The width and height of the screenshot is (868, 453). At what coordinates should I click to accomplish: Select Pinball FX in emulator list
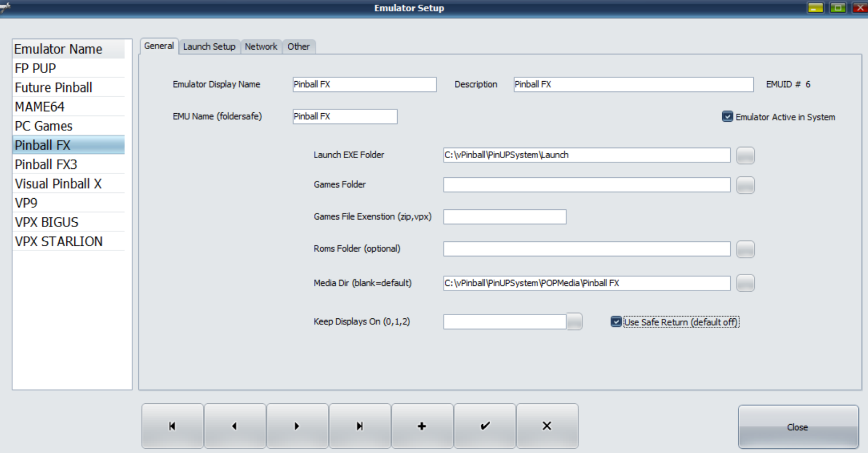click(69, 145)
